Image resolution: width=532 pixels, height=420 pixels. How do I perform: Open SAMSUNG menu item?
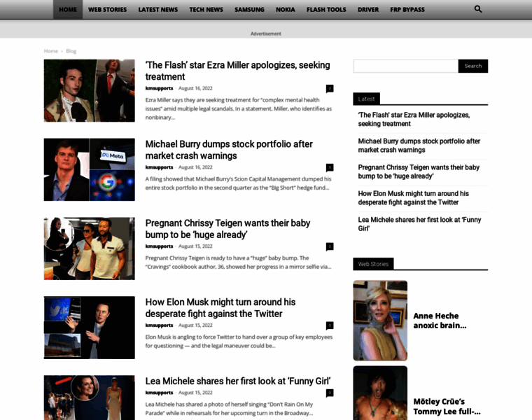(249, 10)
